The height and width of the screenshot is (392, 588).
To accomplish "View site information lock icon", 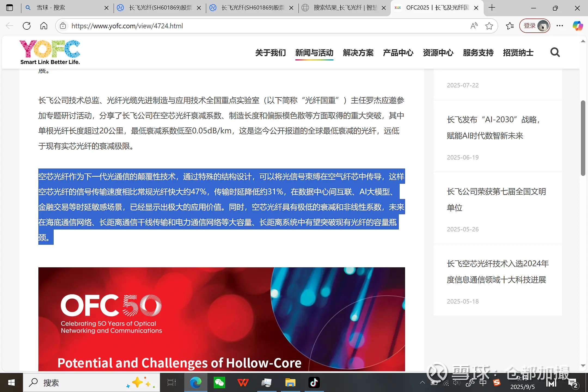I will (63, 26).
